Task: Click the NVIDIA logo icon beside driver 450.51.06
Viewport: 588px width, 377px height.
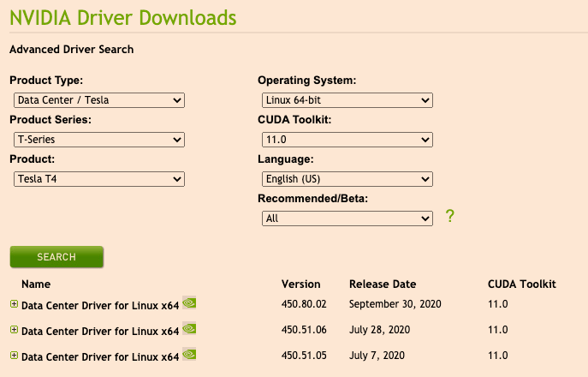Action: (x=189, y=328)
